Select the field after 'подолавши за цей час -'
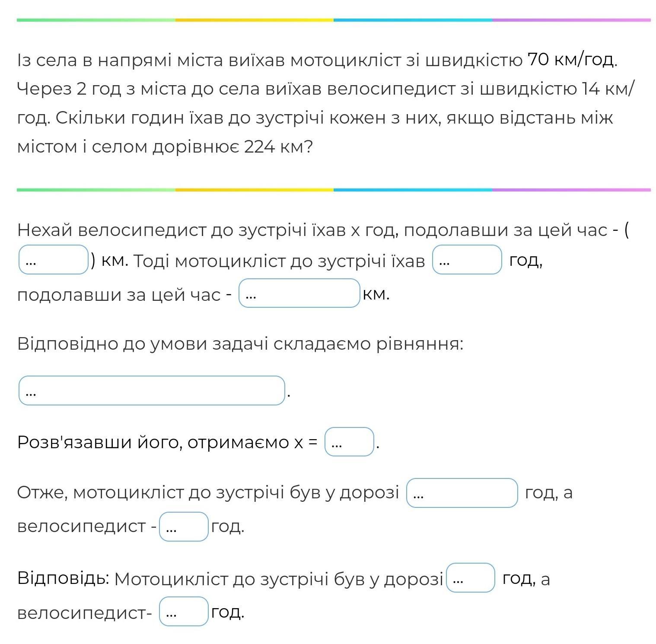Image resolution: width=656 pixels, height=644 pixels. click(x=299, y=293)
